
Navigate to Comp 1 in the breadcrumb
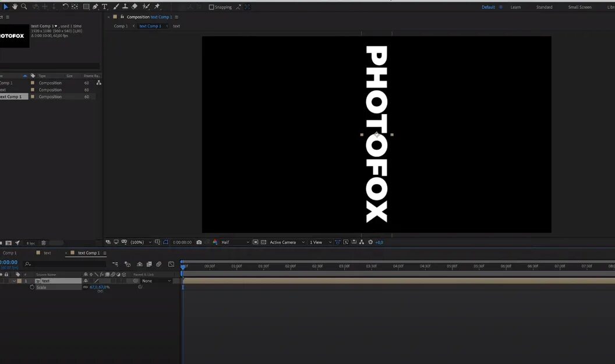coord(121,26)
